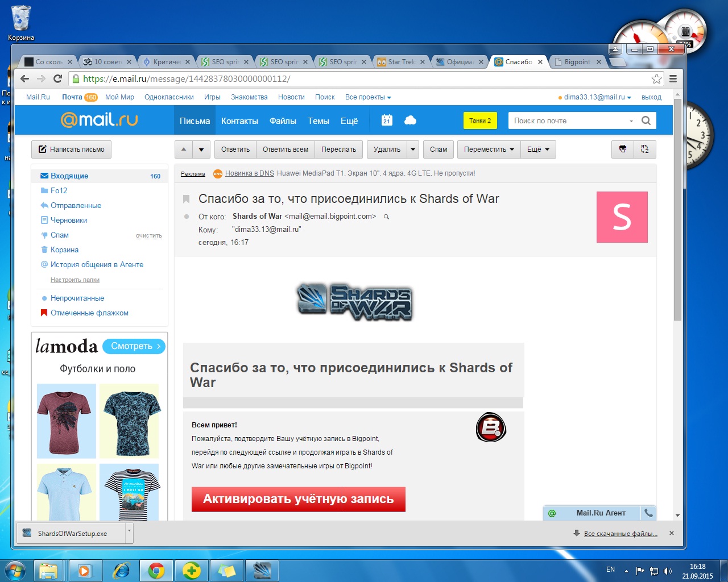The width and height of the screenshot is (728, 582).
Task: Open the mail.ru calendar icon
Action: (x=387, y=120)
